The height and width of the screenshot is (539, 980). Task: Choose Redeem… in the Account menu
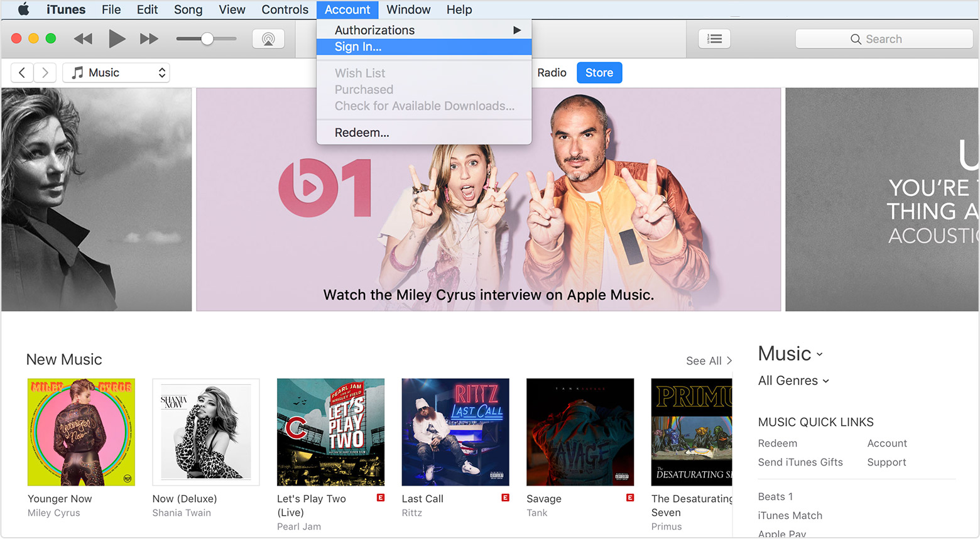424,133
